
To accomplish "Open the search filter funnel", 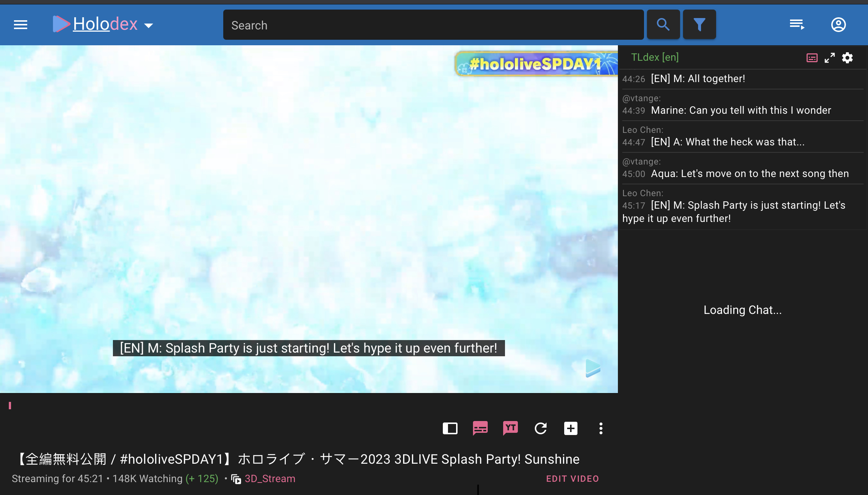I will [699, 25].
